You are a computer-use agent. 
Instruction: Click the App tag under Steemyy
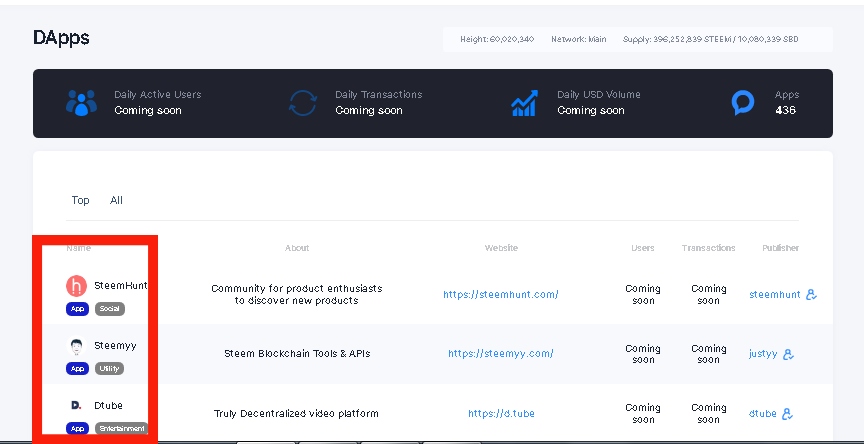pos(78,369)
